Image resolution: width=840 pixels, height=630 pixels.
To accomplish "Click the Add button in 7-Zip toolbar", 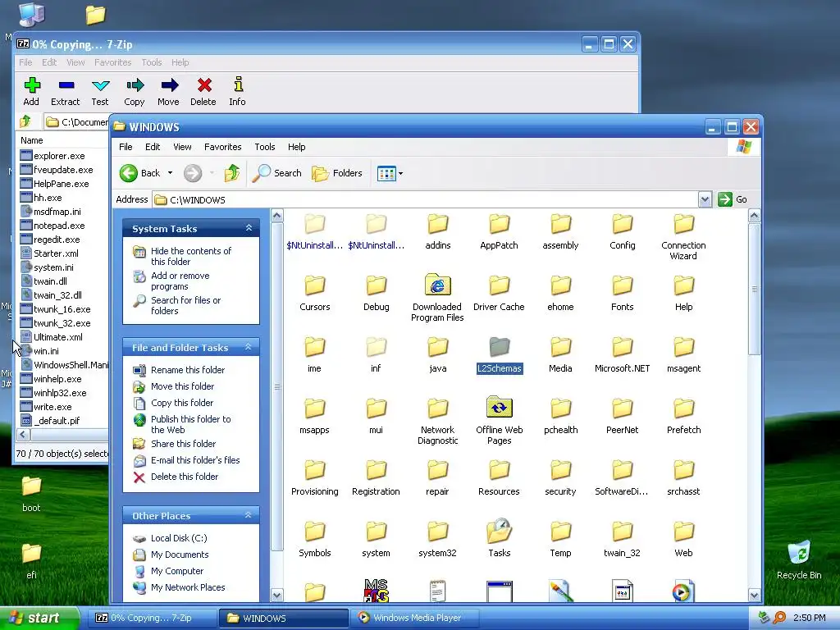I will click(31, 92).
